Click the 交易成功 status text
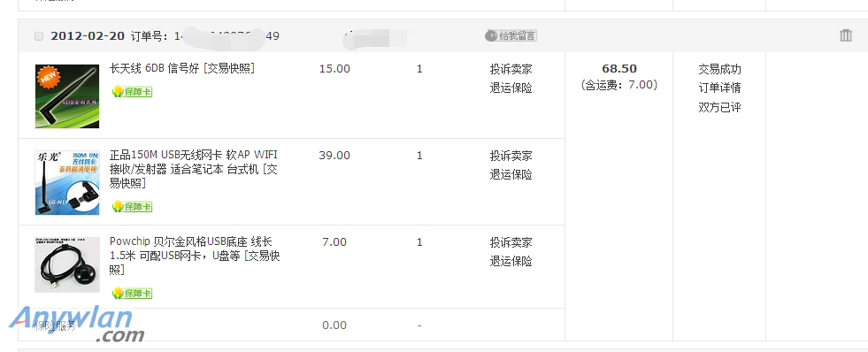868x352 pixels. (719, 69)
